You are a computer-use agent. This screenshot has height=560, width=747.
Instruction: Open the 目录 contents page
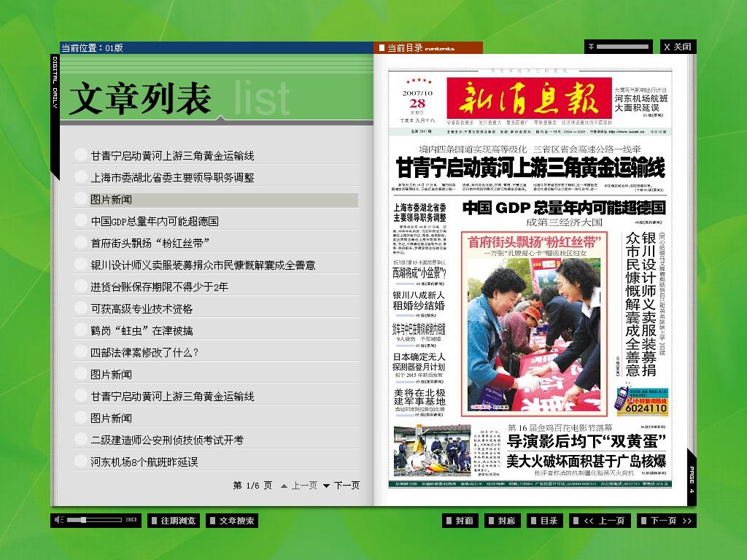click(545, 521)
